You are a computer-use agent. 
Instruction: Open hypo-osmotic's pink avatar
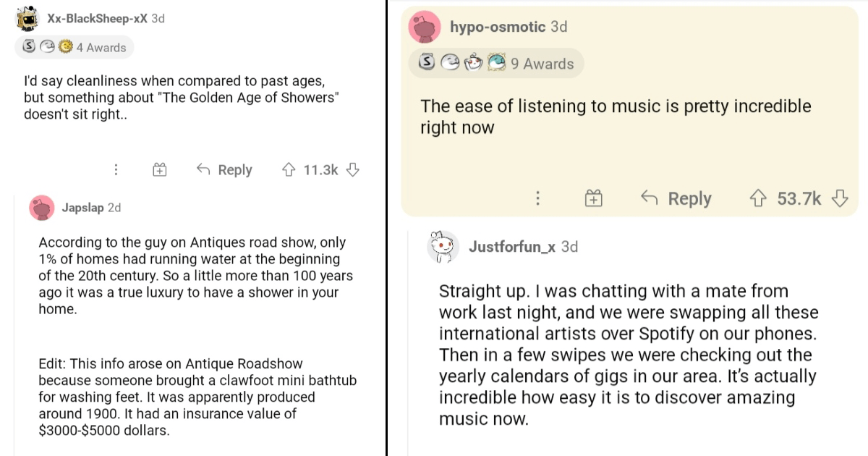(425, 28)
